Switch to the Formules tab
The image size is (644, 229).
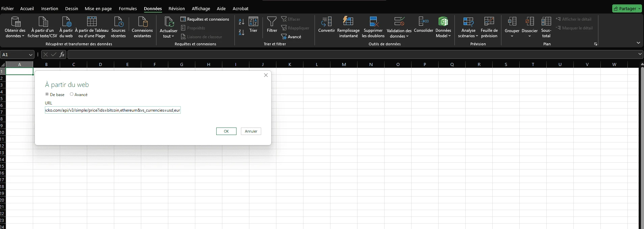(x=128, y=8)
